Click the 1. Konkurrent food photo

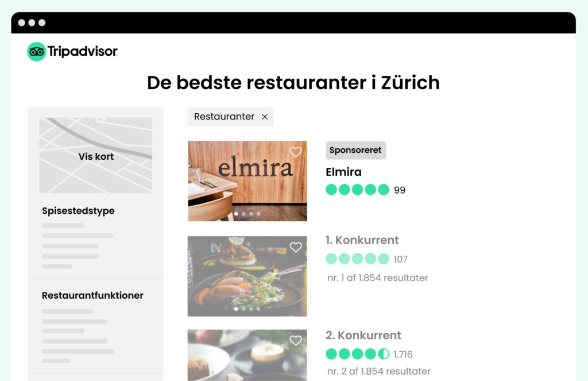pyautogui.click(x=247, y=276)
